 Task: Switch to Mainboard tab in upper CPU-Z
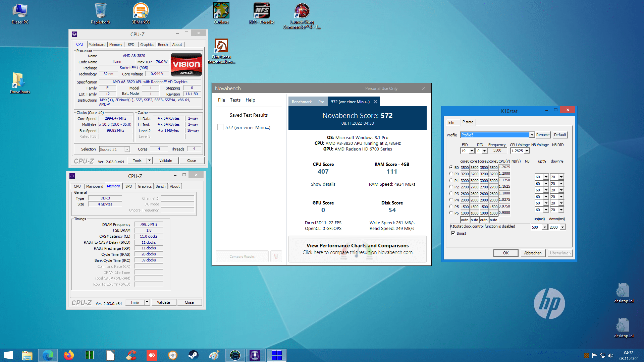point(97,45)
